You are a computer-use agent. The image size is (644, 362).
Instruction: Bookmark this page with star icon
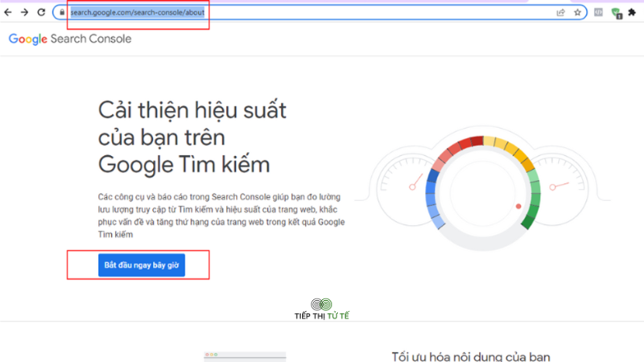tap(577, 12)
